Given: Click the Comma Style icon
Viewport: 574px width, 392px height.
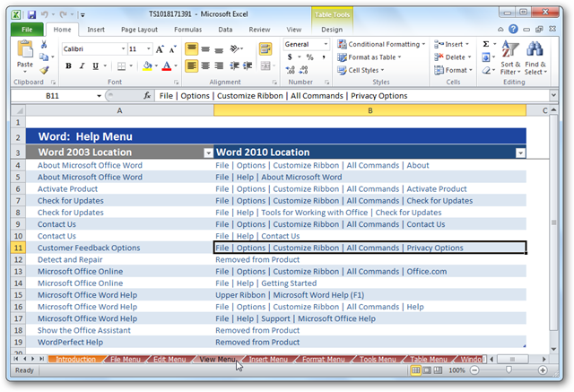Looking at the screenshot, I should coord(324,57).
